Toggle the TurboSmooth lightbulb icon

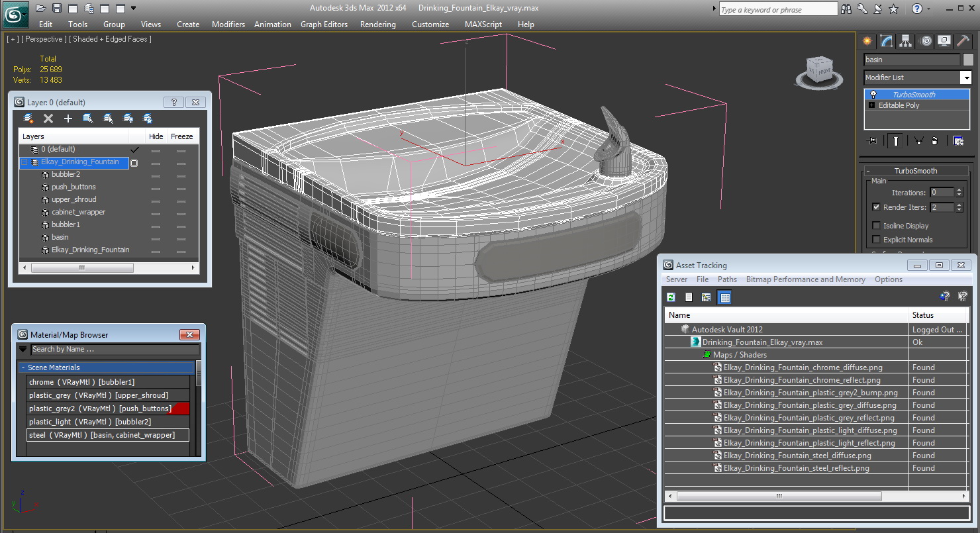(x=873, y=95)
